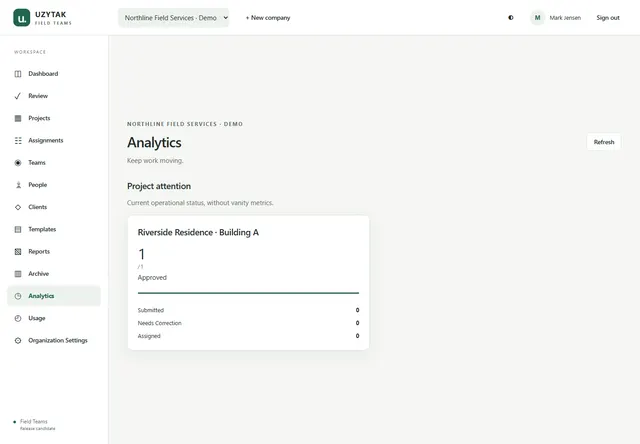Screen dimensions: 640x444
Task: Click the Teams circle icon
Action: click(18, 163)
